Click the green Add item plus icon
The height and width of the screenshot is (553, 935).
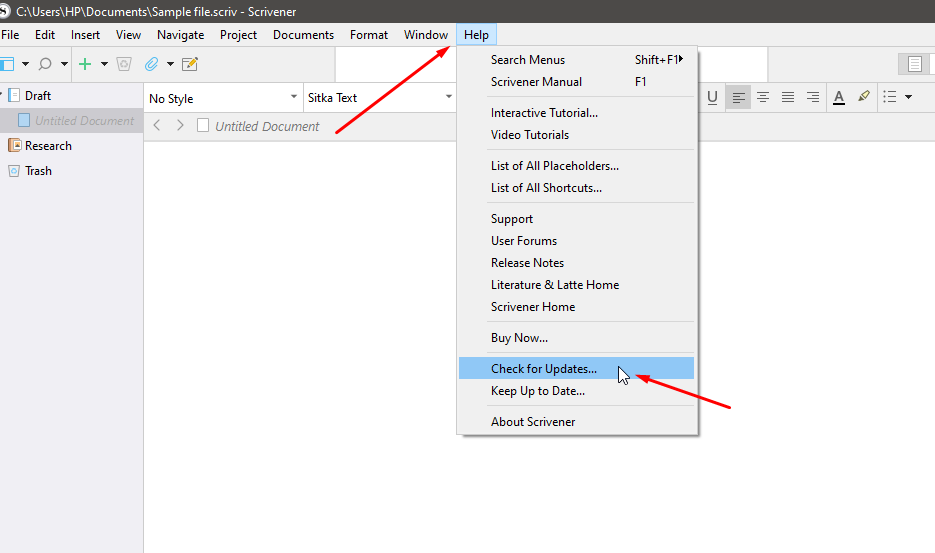pos(85,64)
